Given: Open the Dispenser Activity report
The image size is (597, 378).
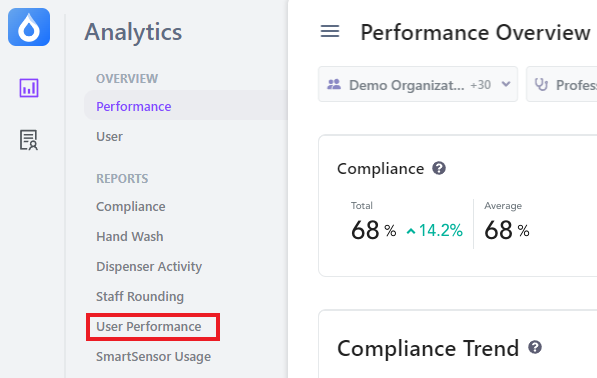Looking at the screenshot, I should coord(149,266).
